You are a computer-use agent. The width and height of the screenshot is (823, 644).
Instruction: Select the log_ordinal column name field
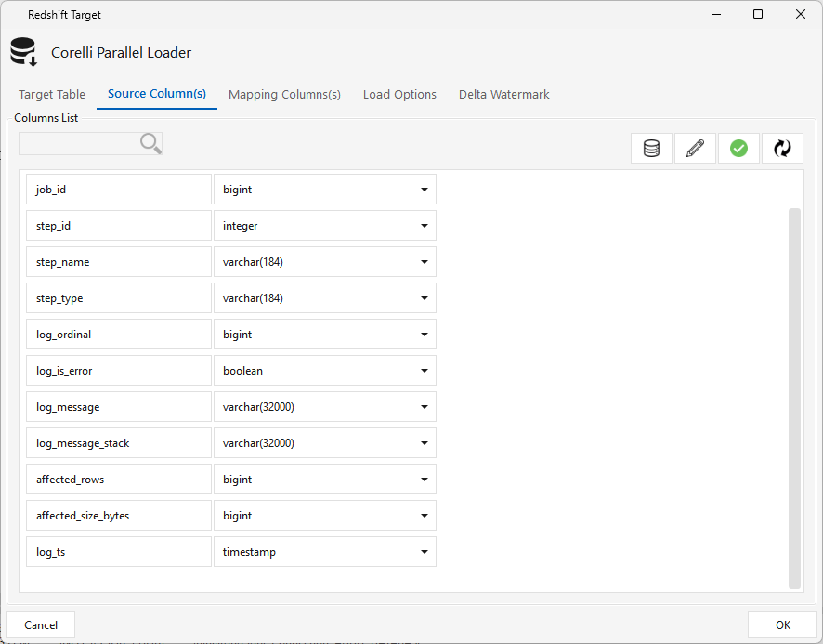(x=119, y=335)
